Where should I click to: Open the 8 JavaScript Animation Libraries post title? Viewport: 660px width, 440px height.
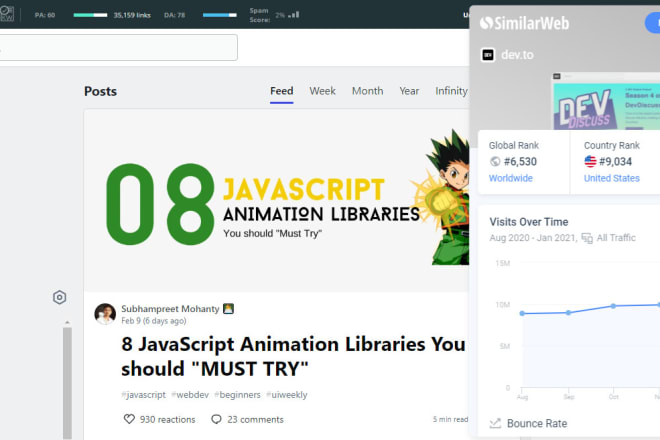point(293,356)
